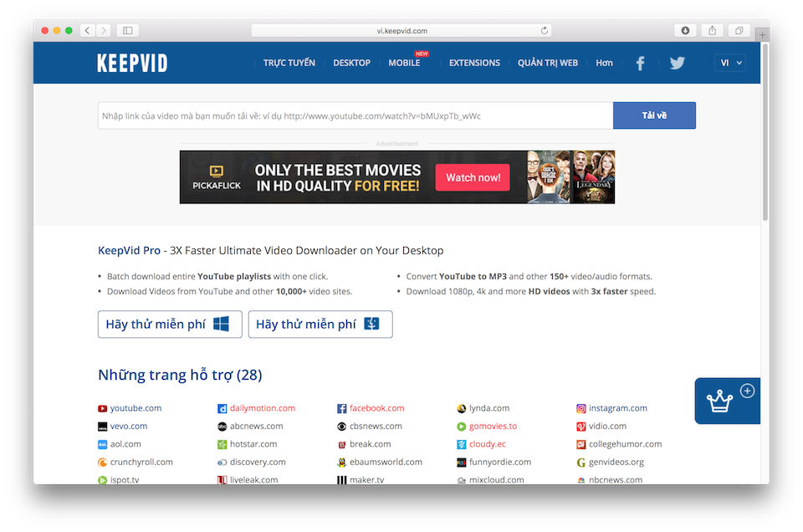Open the DESKTOP menu
Viewport: 803px width, 532px height.
(352, 63)
